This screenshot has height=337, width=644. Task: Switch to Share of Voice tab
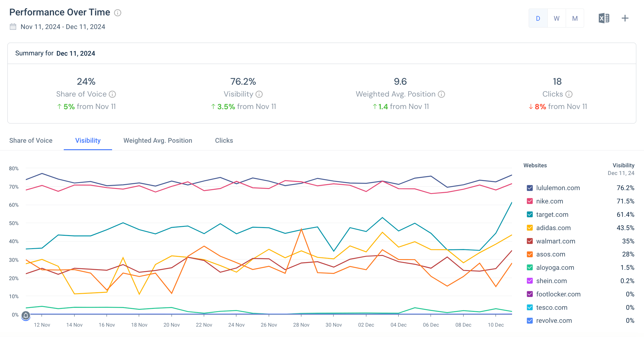click(x=31, y=141)
